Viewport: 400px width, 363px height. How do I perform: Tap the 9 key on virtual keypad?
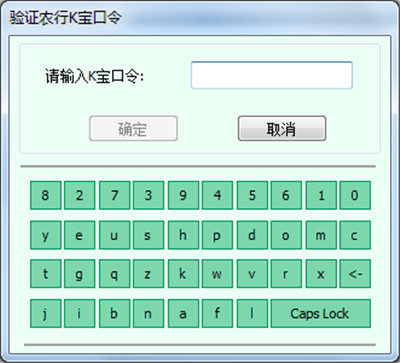(183, 195)
